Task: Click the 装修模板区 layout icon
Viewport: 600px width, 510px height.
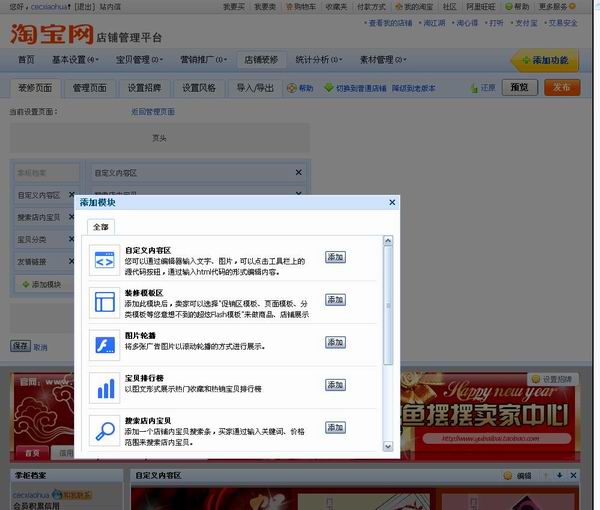Action: coord(104,302)
